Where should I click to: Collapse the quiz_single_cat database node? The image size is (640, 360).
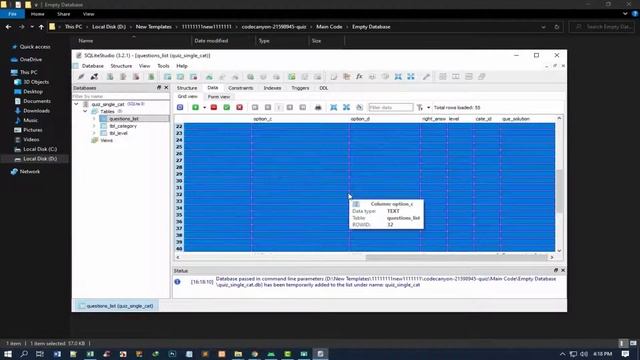(76, 104)
